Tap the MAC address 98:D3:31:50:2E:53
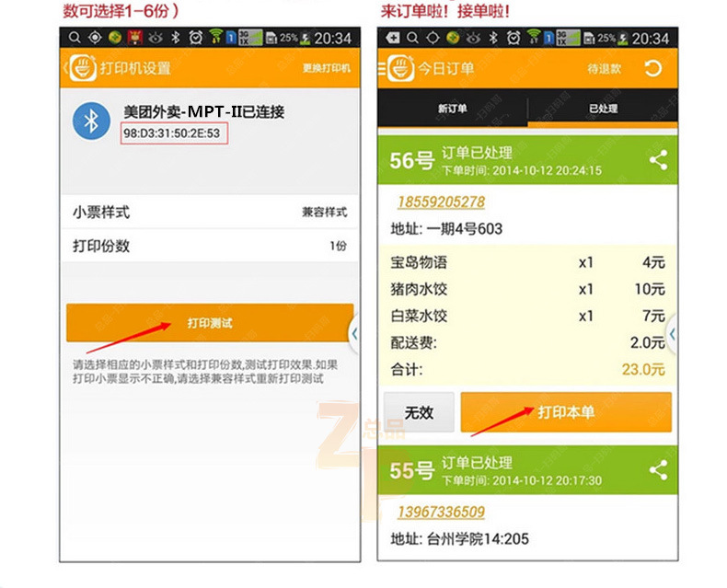The image size is (727, 588). click(171, 133)
